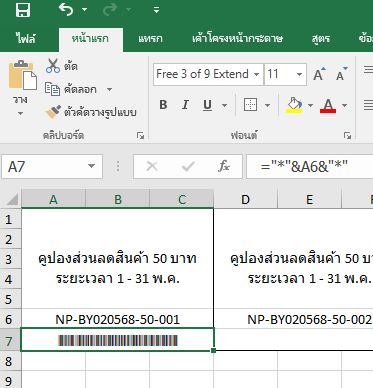Toggle Underline formatting
The width and height of the screenshot is (373, 388).
click(x=207, y=105)
